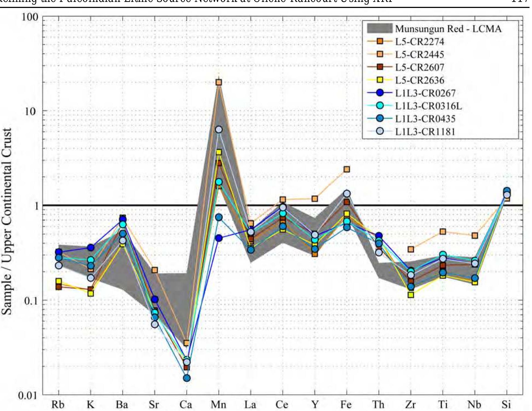This screenshot has width=532, height=411.
Task: Click the Mn x-axis label
Action: 218,405
